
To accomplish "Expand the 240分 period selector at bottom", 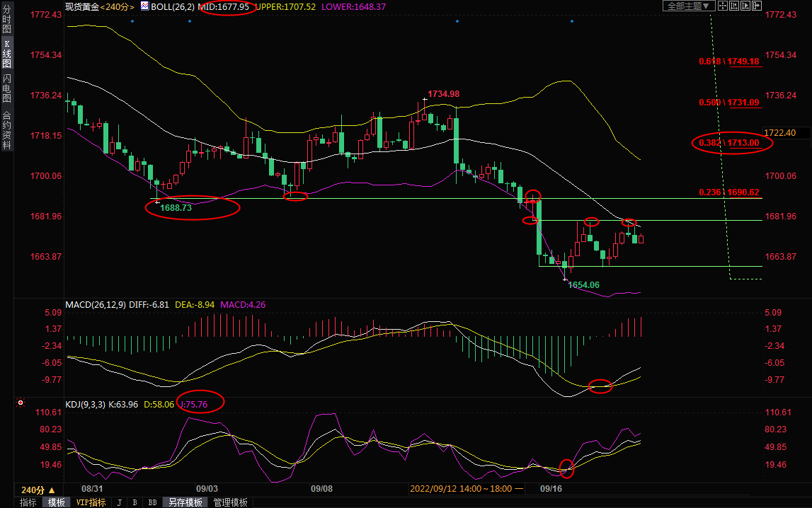I will [x=38, y=490].
